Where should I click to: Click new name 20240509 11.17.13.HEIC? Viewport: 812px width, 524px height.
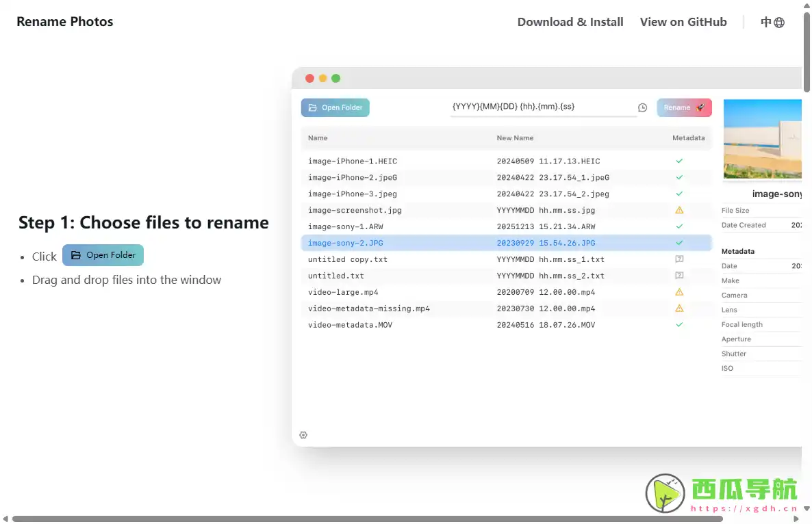point(548,161)
